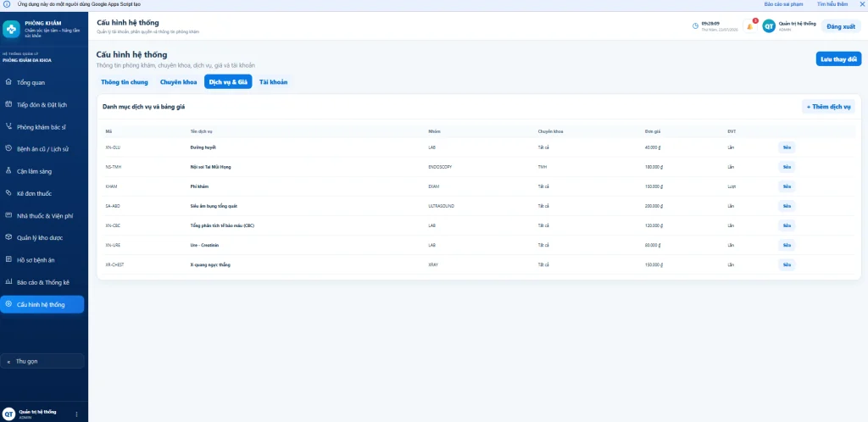
Task: Click the Thêm dịch vụ button
Action: pos(828,107)
